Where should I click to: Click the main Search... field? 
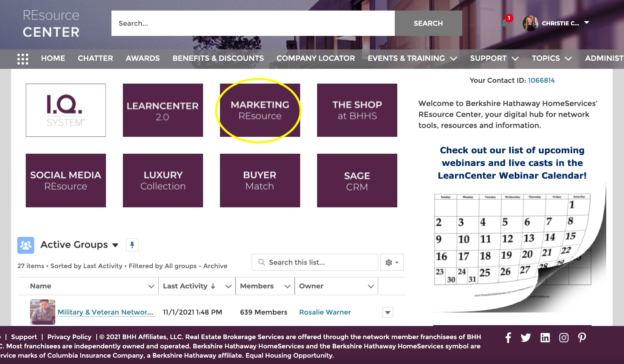[x=253, y=23]
